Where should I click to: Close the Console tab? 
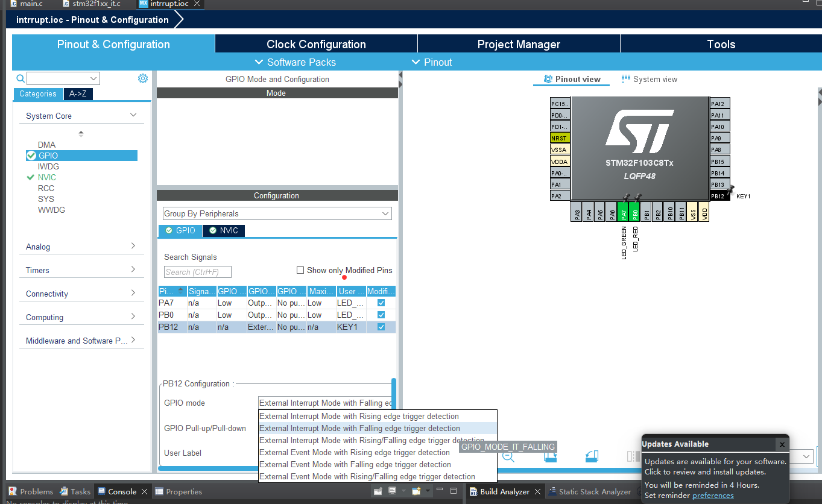pyautogui.click(x=144, y=491)
